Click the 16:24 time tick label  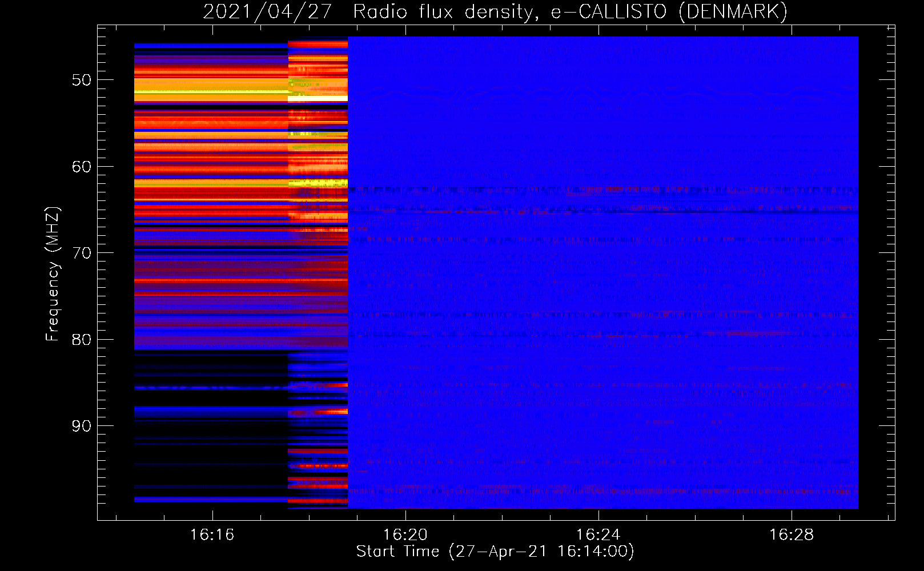598,535
